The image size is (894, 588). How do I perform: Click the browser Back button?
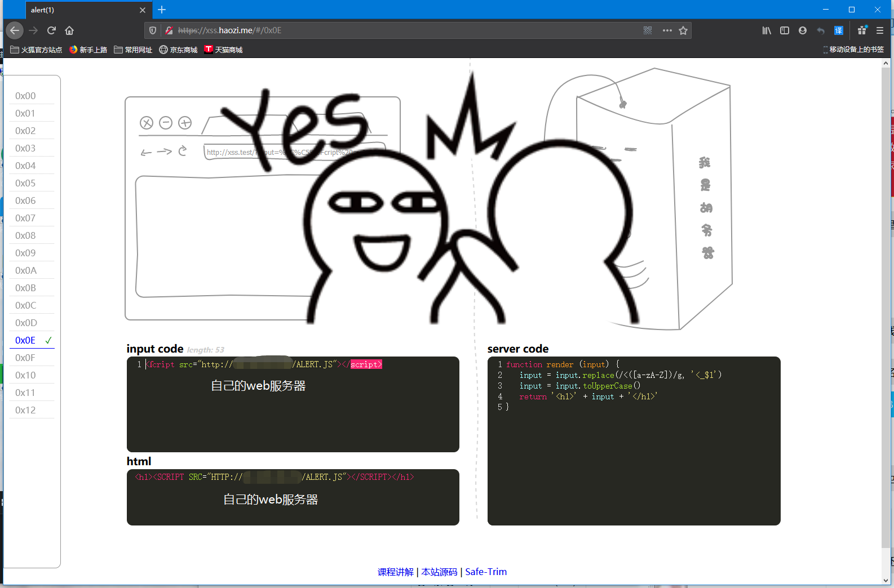15,30
